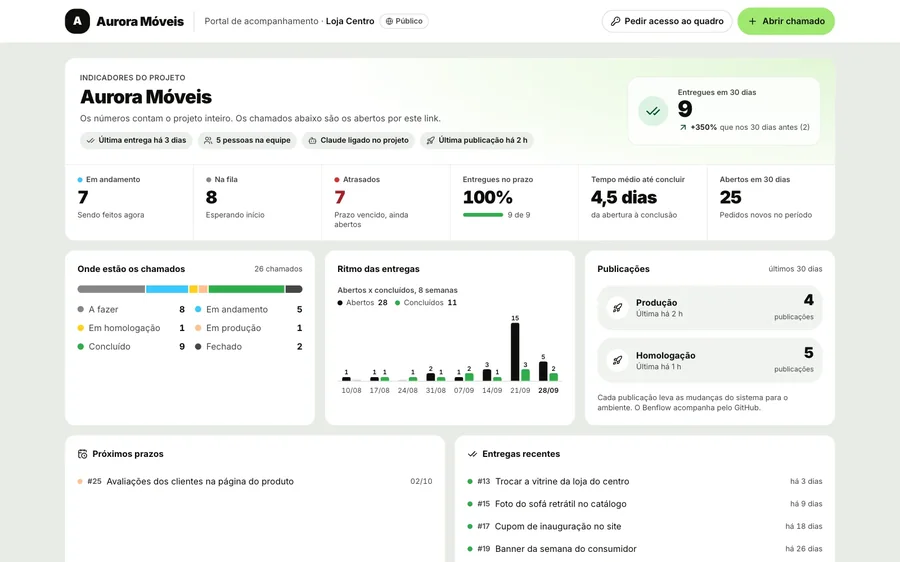The image size is (900, 562).
Task: Click the Em homologação legend row
Action: pos(131,328)
